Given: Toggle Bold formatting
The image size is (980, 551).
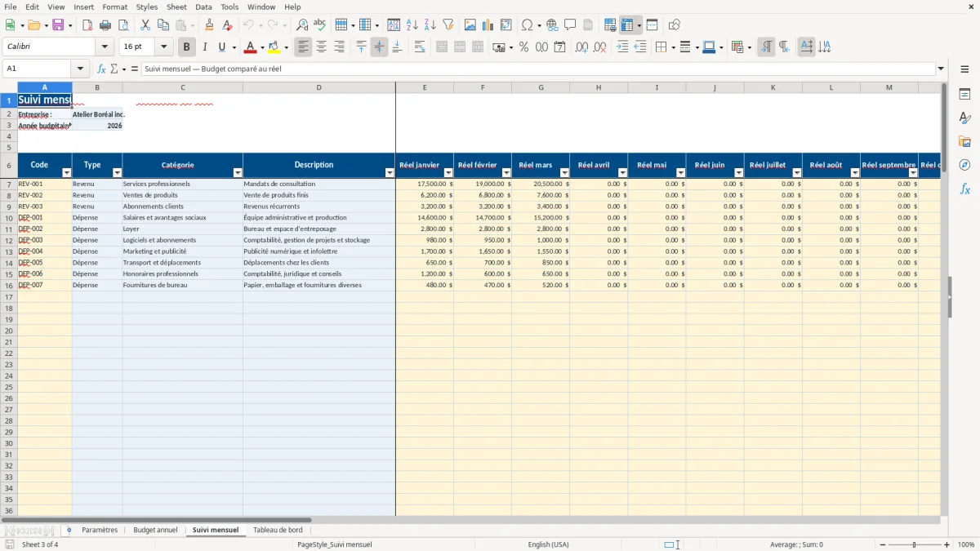Looking at the screenshot, I should (187, 47).
